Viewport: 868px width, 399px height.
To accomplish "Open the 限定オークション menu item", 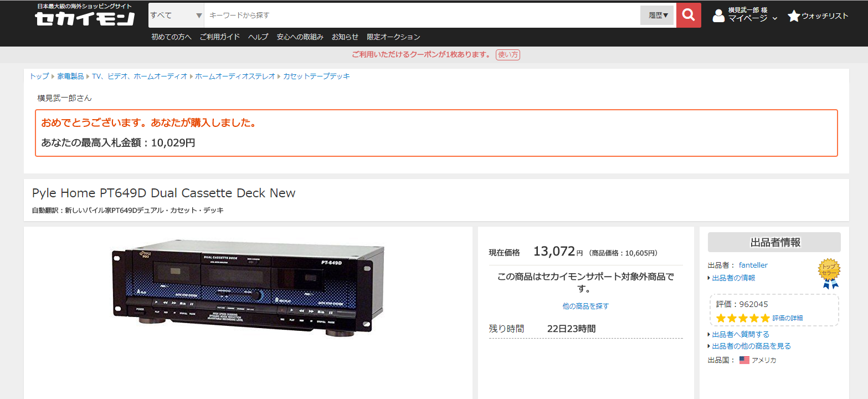I will [x=393, y=37].
